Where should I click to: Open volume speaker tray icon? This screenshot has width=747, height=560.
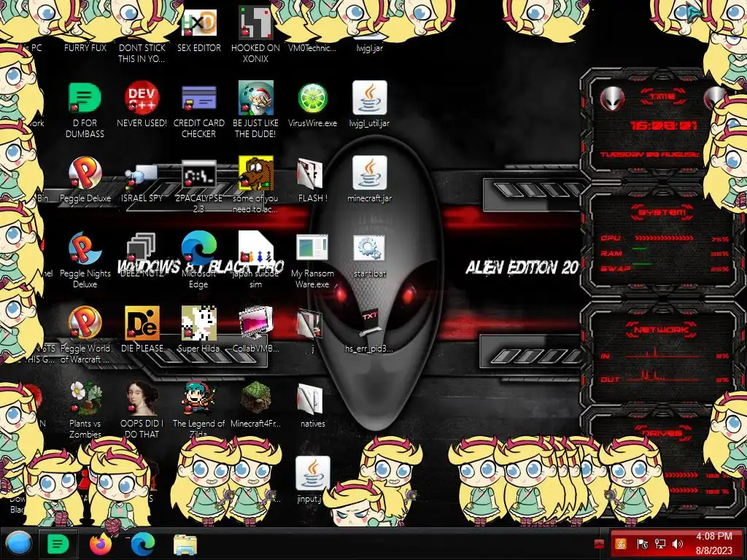coord(678,543)
